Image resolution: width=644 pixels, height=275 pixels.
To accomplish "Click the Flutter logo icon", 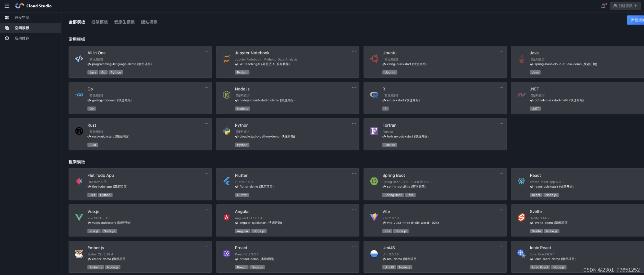I will (x=226, y=181).
